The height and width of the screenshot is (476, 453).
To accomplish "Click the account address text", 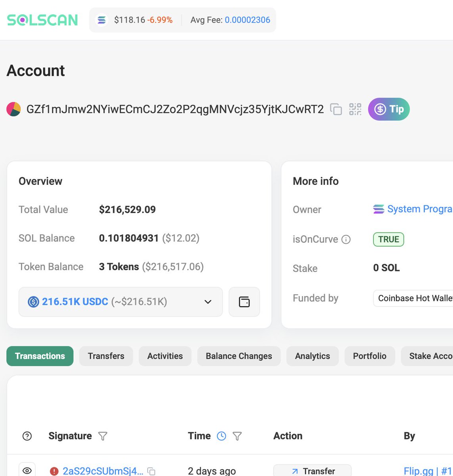I will [175, 109].
